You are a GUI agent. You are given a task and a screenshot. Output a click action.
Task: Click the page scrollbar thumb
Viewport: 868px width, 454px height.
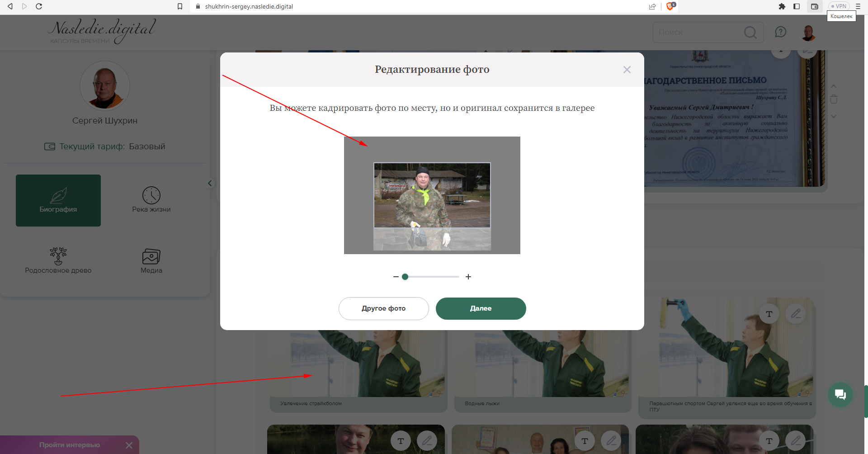pos(866,402)
